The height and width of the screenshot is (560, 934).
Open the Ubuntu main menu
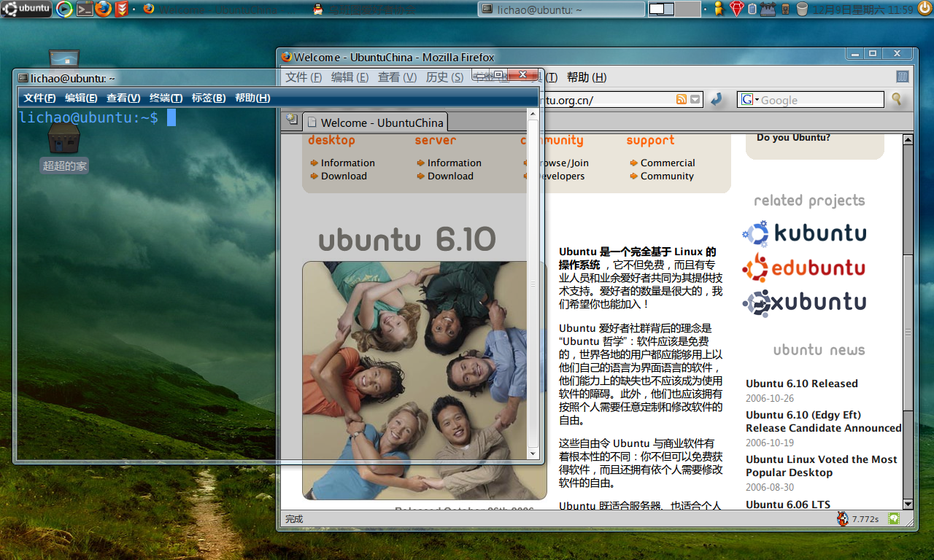(26, 9)
